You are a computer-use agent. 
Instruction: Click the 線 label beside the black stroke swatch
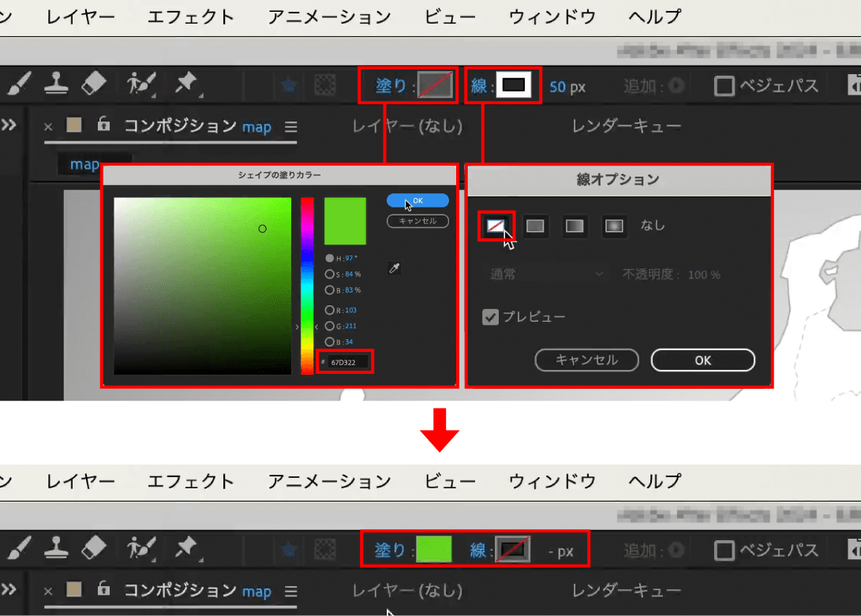479,86
